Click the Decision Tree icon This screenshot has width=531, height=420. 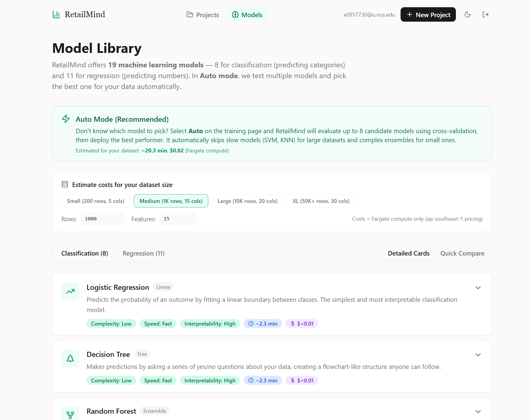70,358
